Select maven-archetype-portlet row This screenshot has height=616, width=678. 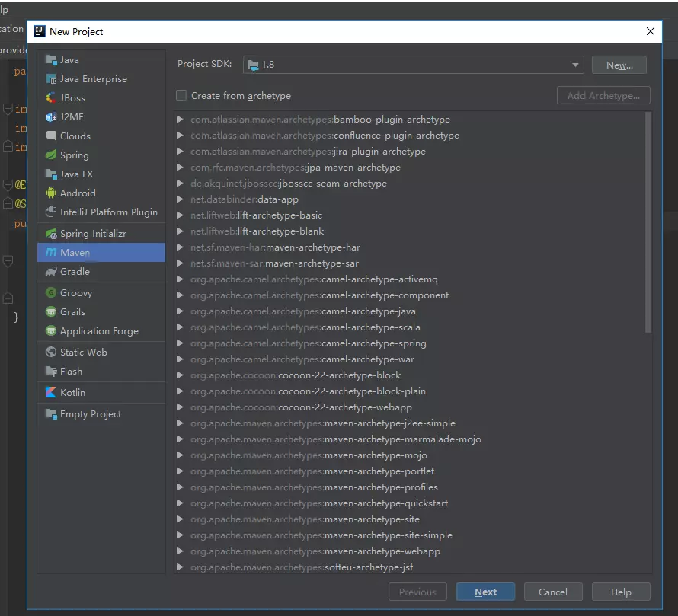(x=410, y=471)
